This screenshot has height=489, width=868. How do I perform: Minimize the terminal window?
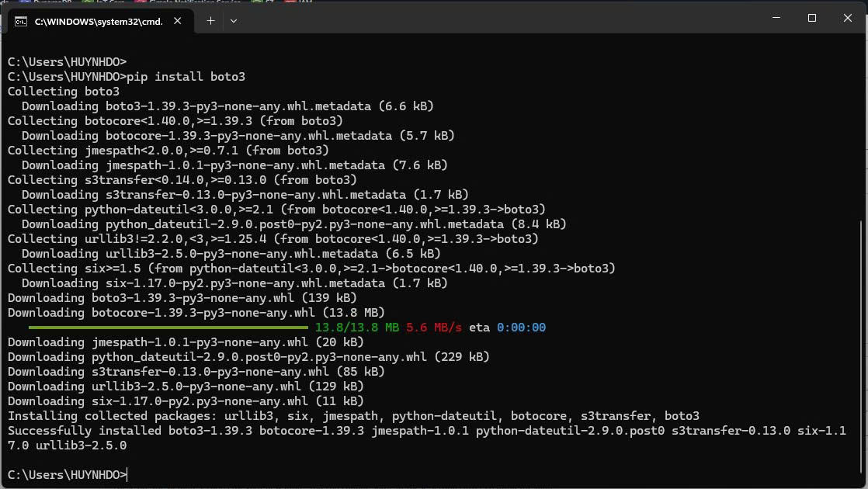pyautogui.click(x=774, y=18)
